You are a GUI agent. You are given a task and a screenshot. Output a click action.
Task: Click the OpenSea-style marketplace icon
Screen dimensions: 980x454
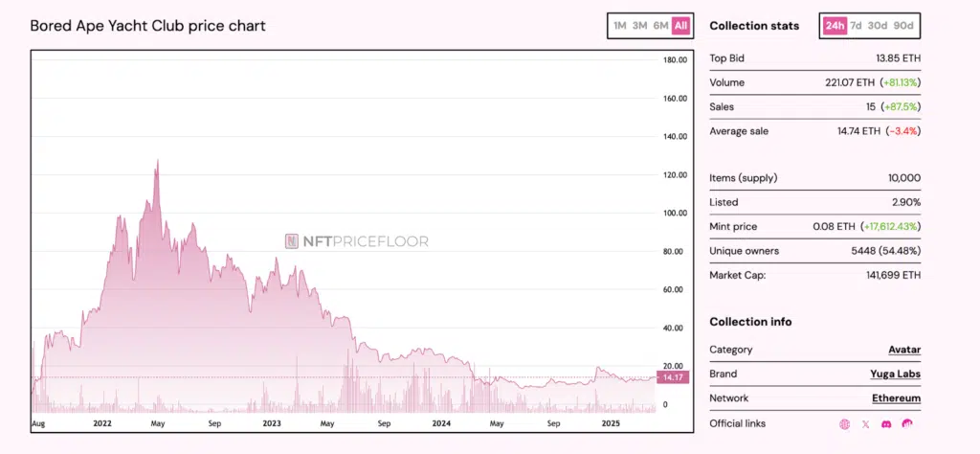point(908,423)
